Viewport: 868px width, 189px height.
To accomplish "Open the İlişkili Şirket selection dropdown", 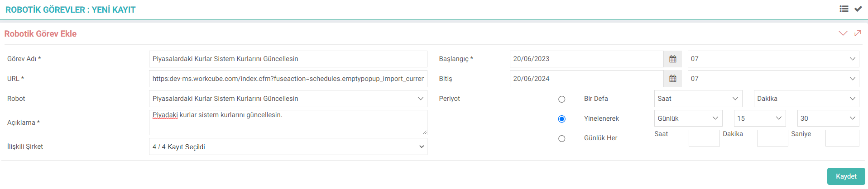I will click(288, 147).
